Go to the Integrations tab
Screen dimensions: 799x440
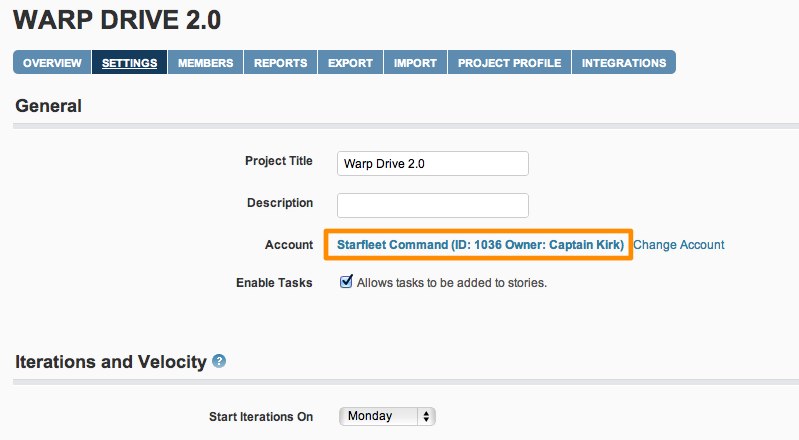tap(624, 62)
